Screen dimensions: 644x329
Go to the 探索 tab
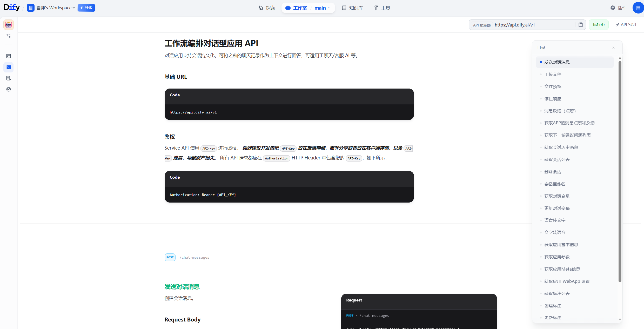pos(267,8)
